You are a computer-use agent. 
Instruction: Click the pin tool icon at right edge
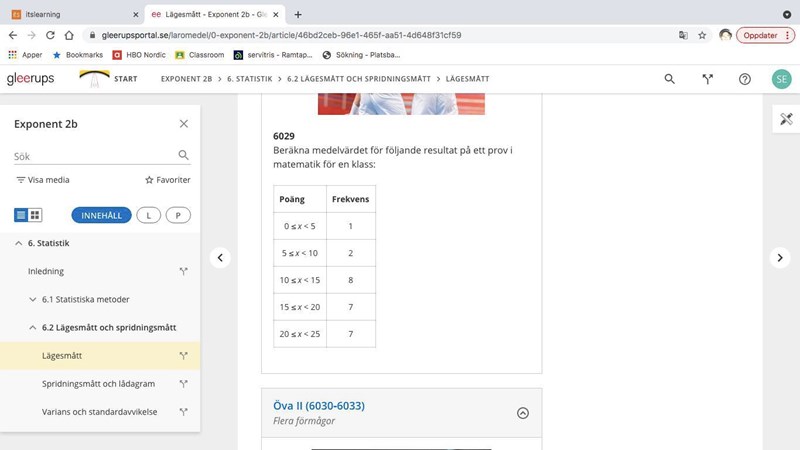click(785, 119)
